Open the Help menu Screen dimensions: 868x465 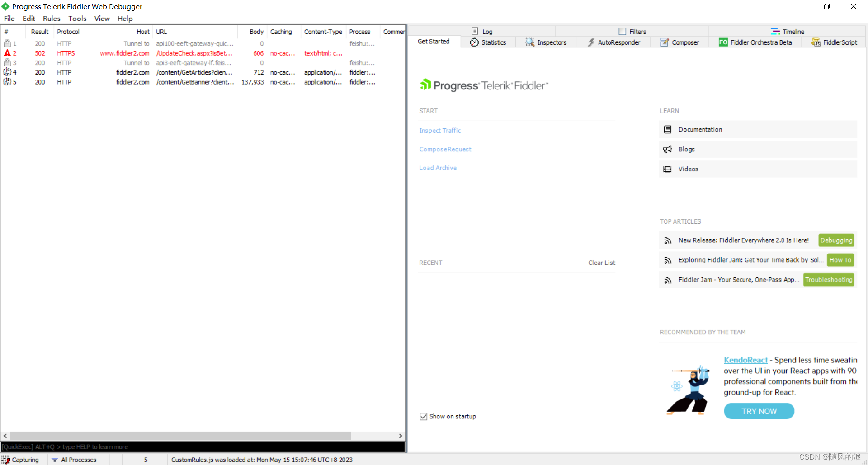point(125,19)
